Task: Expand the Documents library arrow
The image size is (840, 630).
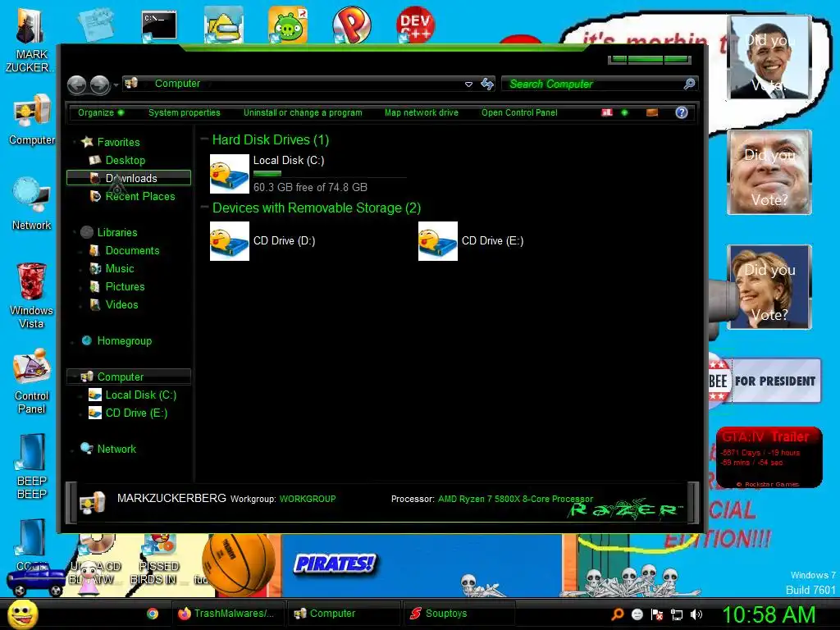Action: coord(80,251)
